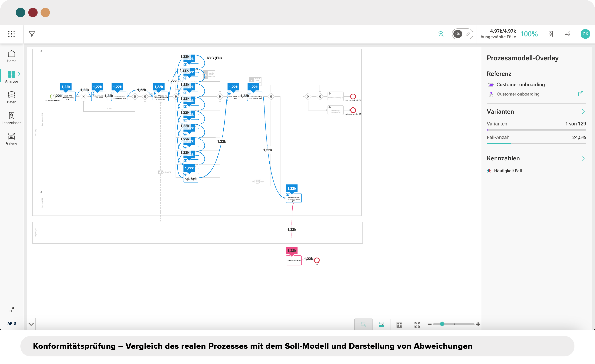Expand the Kennzahlen section

(583, 158)
